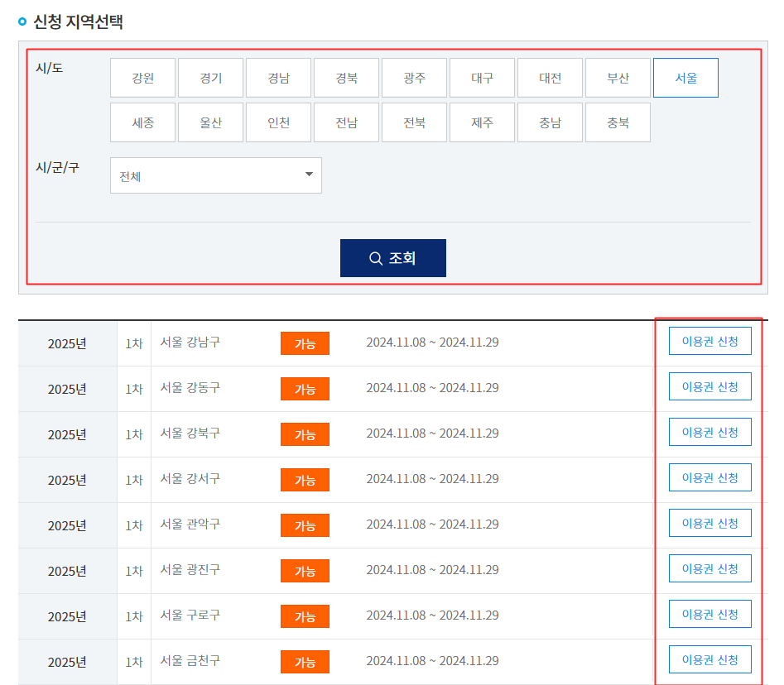Click the orange 가능 badge for 서울 강동구
Viewport: 784px width, 685px height.
click(303, 386)
